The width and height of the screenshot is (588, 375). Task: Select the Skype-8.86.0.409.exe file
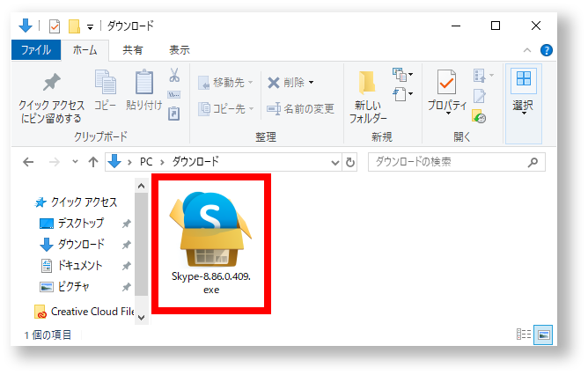[x=211, y=243]
